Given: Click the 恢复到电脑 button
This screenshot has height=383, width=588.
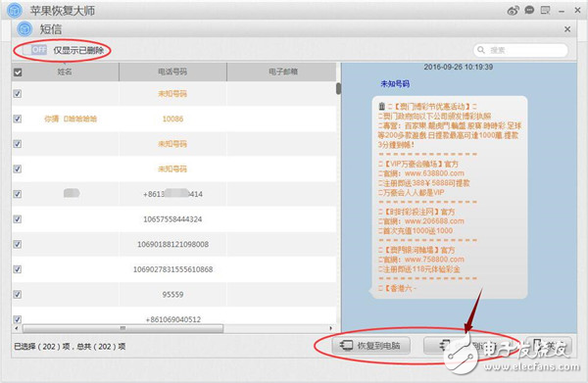Looking at the screenshot, I should (x=370, y=346).
